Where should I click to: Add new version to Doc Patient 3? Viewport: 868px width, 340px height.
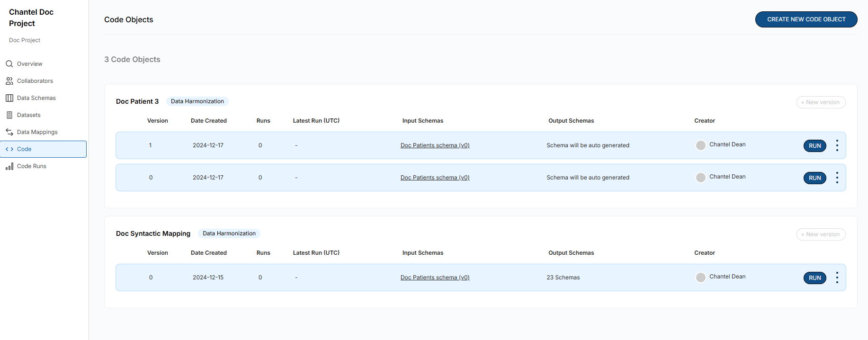coord(820,102)
